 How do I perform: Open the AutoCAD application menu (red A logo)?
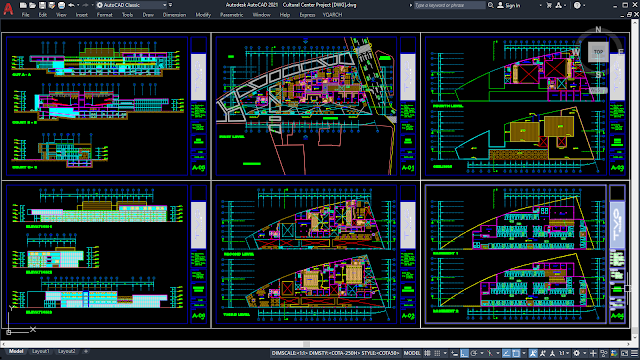click(x=8, y=9)
